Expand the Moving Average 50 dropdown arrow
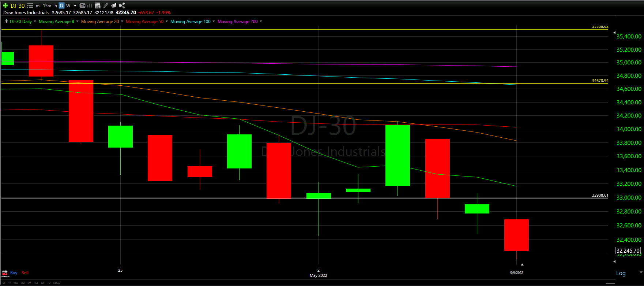 click(167, 21)
